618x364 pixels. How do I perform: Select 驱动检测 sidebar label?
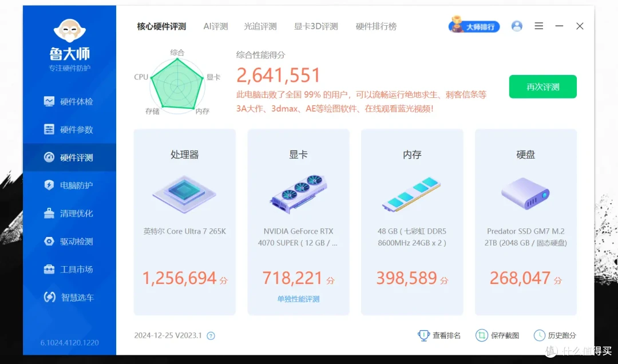coord(77,242)
